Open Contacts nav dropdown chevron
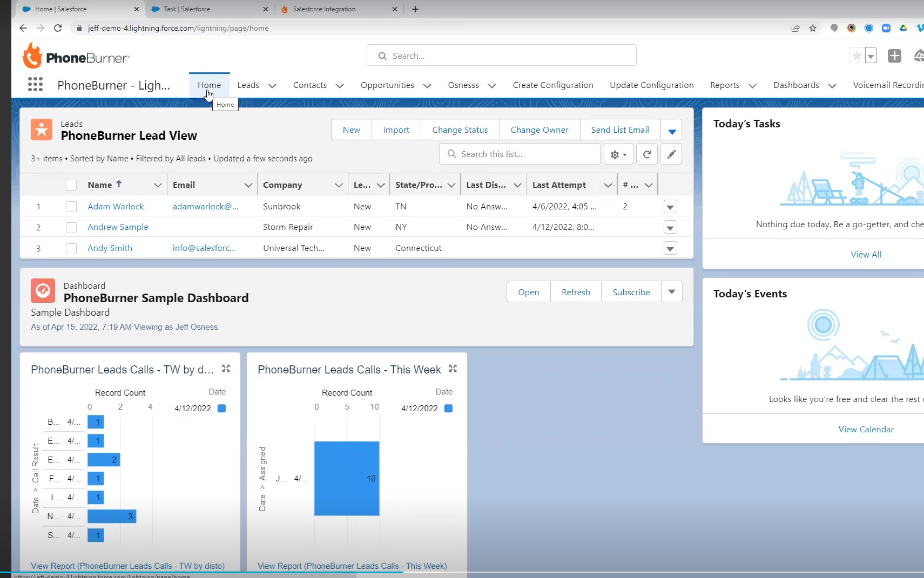924x578 pixels. tap(340, 86)
